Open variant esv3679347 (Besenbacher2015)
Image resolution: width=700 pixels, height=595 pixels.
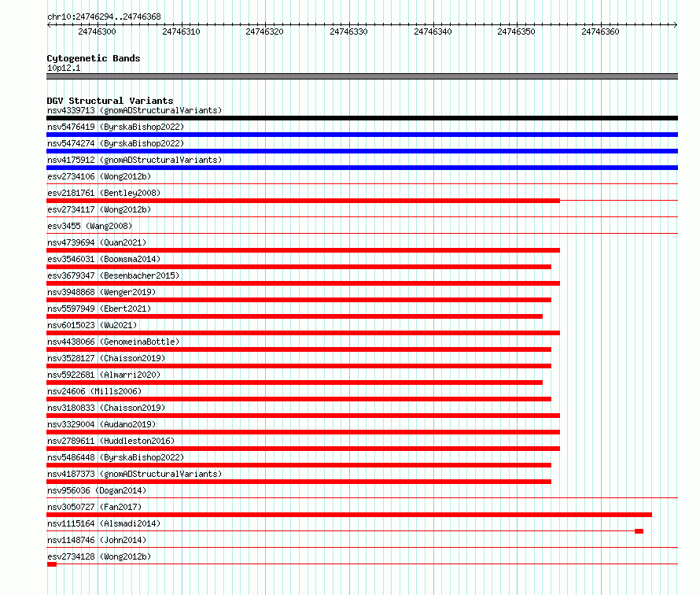click(113, 275)
